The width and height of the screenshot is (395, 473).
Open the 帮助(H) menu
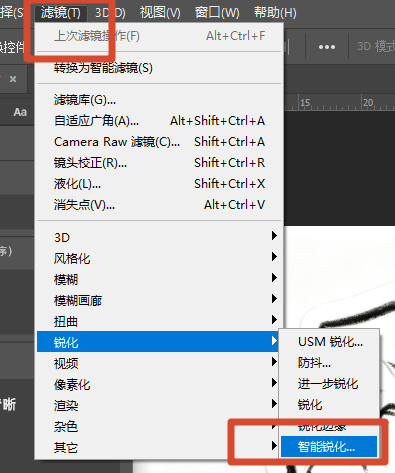coord(275,13)
